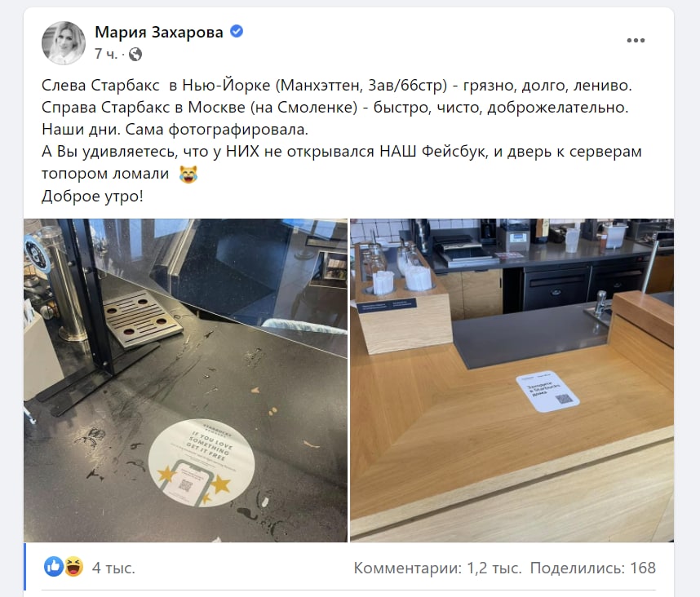
Task: Open the right Moscow Starbucks photo
Action: tap(512, 380)
